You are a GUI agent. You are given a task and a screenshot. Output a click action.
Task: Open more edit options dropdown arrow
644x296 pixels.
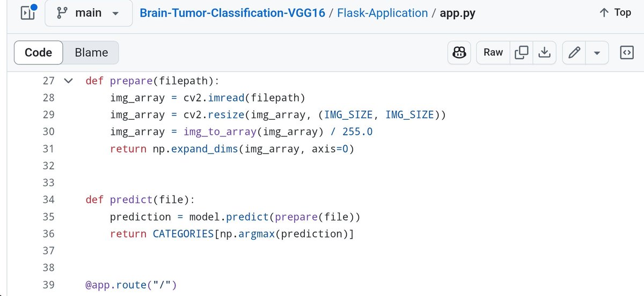[597, 52]
